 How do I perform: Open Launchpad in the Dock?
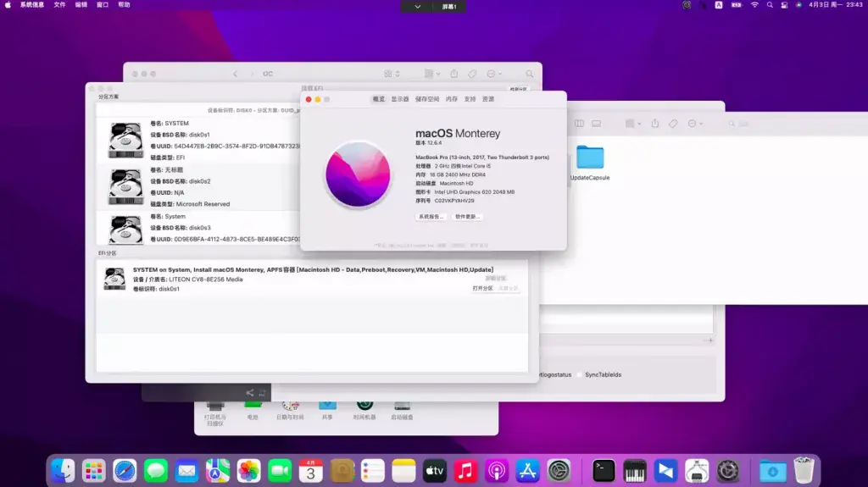pos(93,471)
